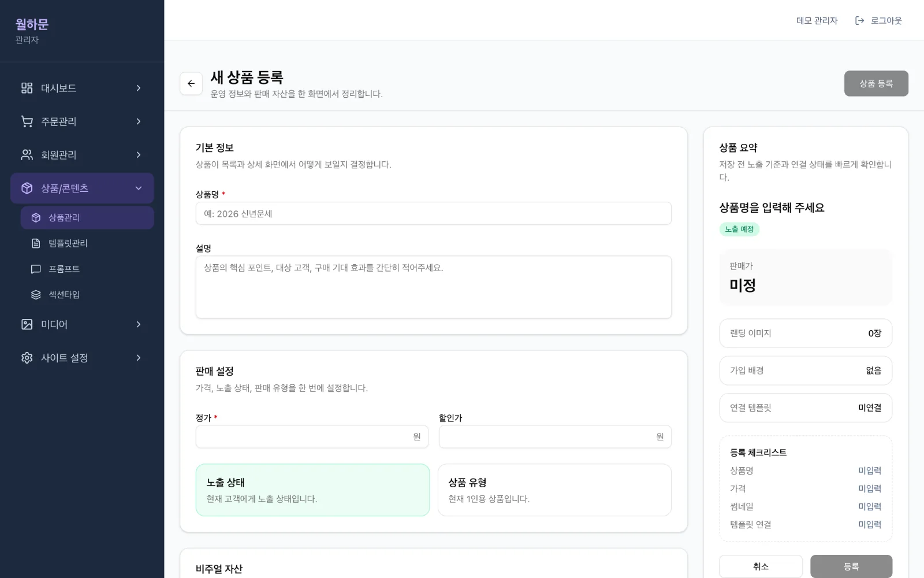Toggle the 상품 유형 card
Viewport: 924px width, 578px height.
pyautogui.click(x=554, y=490)
